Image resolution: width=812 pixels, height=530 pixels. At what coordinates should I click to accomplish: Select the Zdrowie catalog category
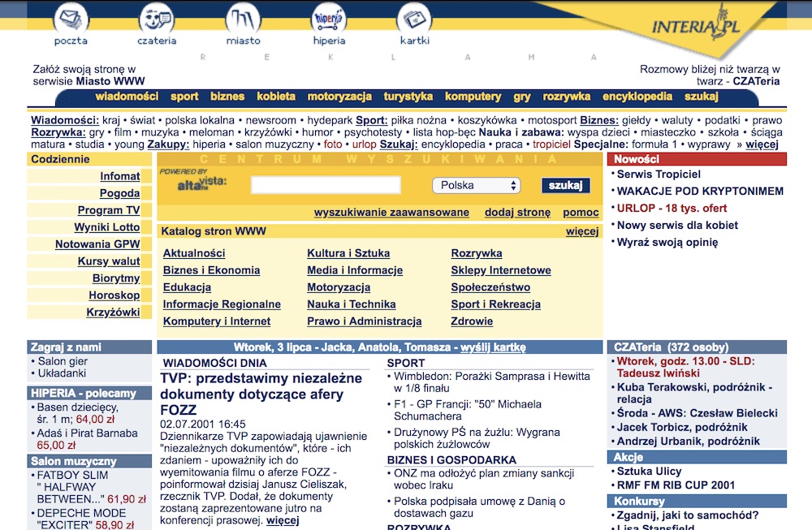472,321
